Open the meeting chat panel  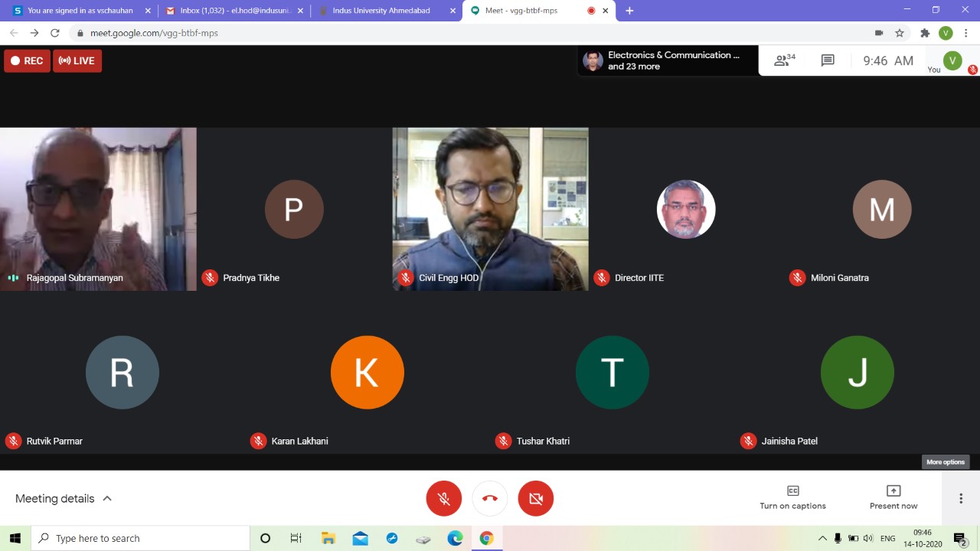point(828,60)
